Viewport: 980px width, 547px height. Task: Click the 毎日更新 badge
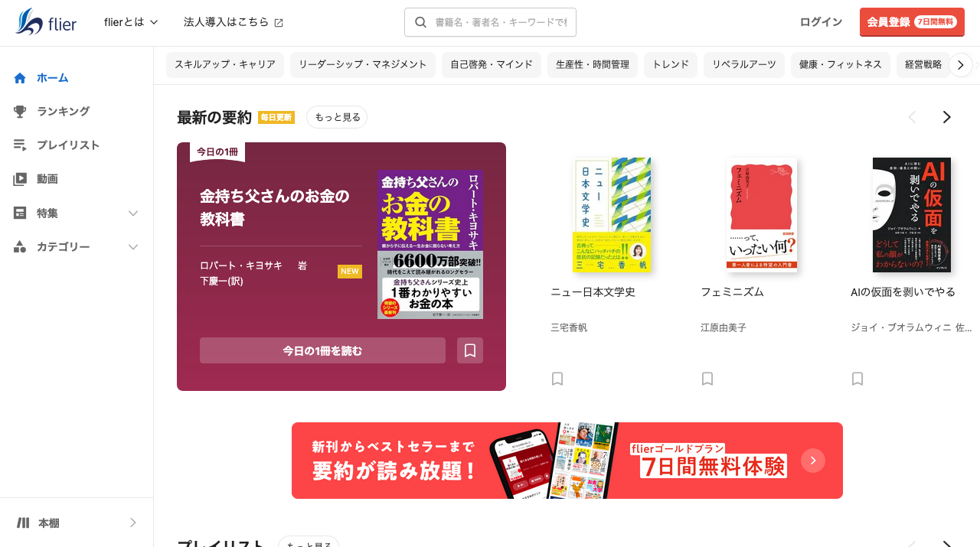(x=276, y=117)
